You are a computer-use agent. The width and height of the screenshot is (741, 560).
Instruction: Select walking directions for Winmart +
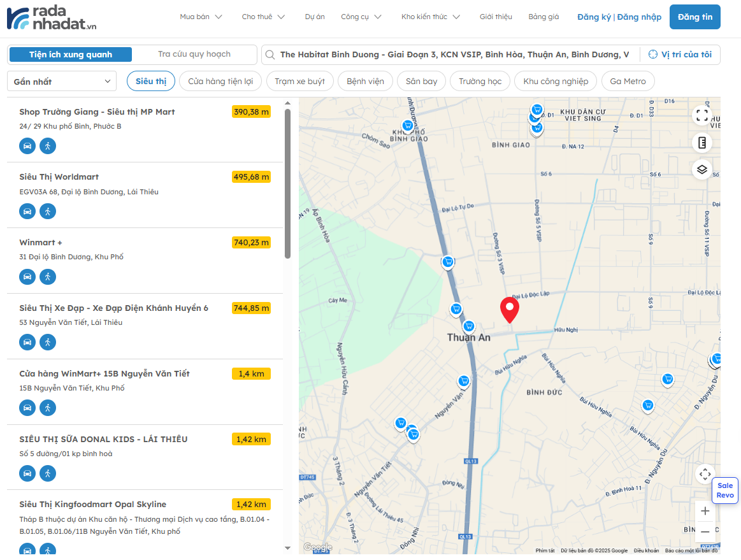(48, 277)
